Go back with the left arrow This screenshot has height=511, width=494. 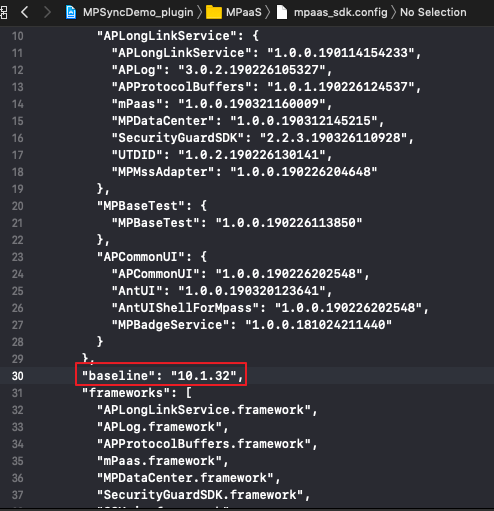coord(25,12)
